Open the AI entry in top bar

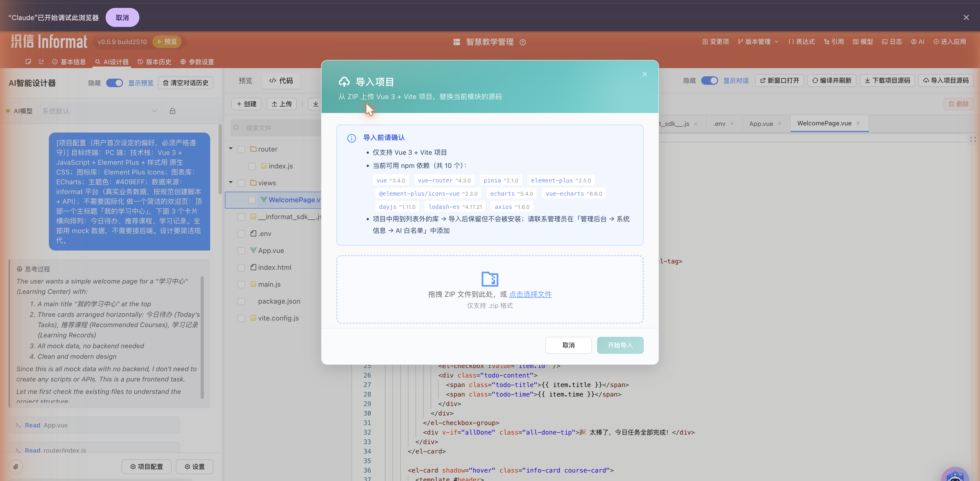pyautogui.click(x=918, y=42)
